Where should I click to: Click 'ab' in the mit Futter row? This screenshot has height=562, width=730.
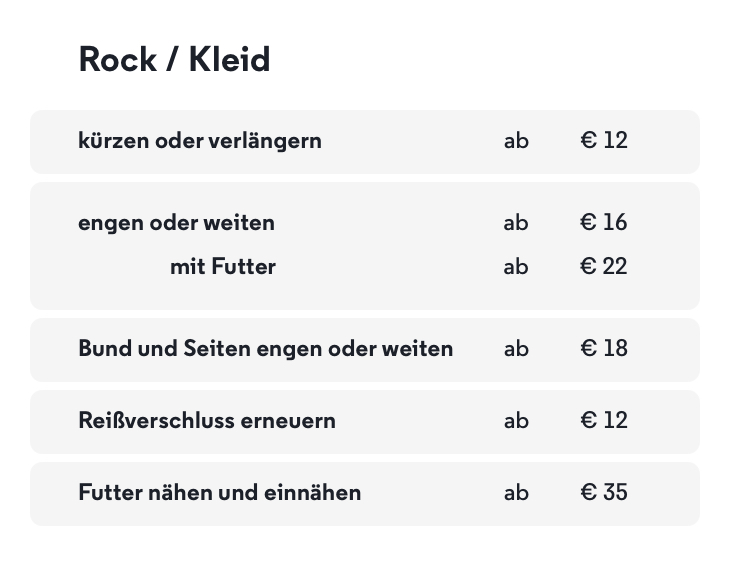[516, 268]
